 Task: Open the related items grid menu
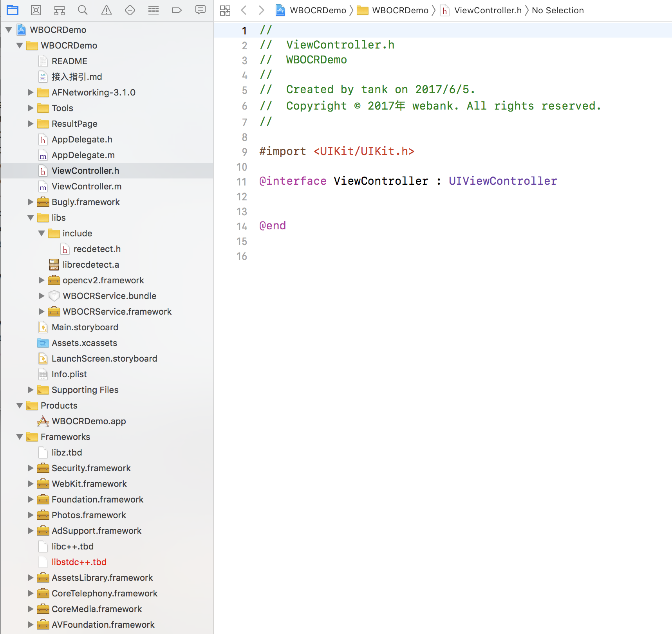pyautogui.click(x=225, y=11)
